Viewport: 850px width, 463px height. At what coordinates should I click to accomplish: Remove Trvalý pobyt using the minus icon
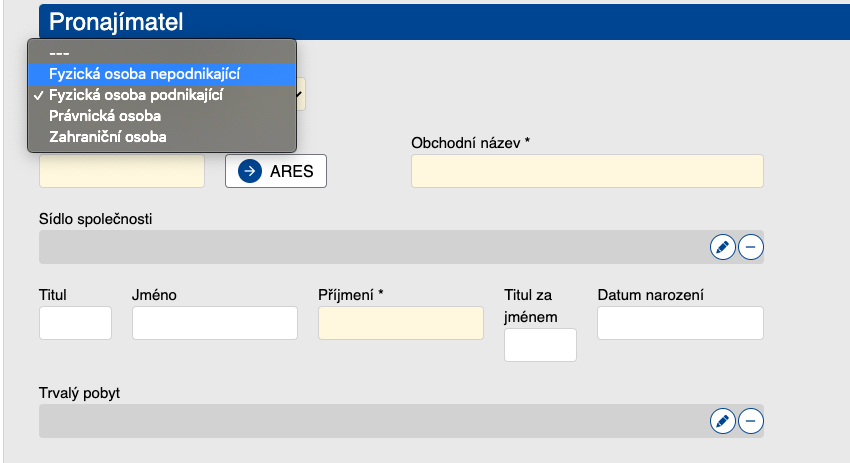pos(750,421)
